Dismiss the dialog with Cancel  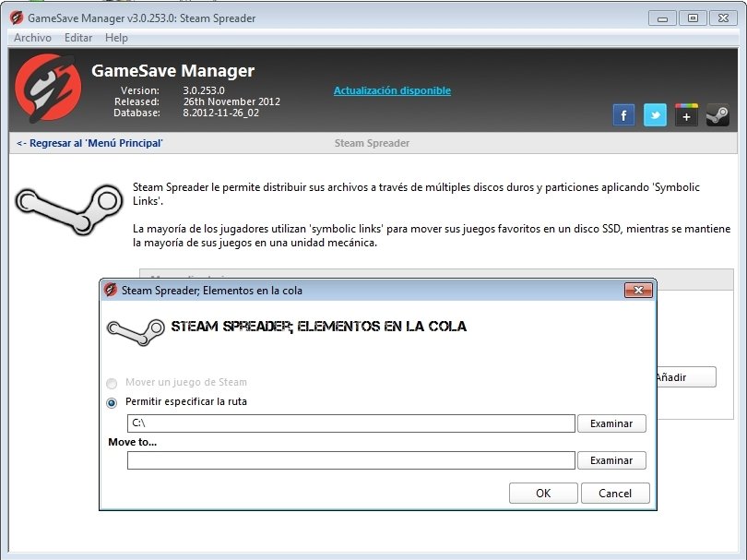coord(615,493)
